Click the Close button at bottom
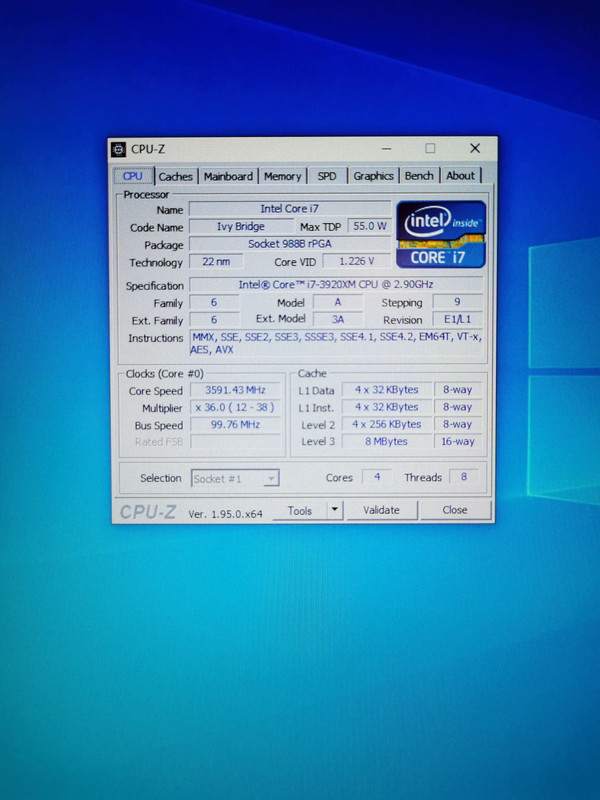 pyautogui.click(x=455, y=510)
